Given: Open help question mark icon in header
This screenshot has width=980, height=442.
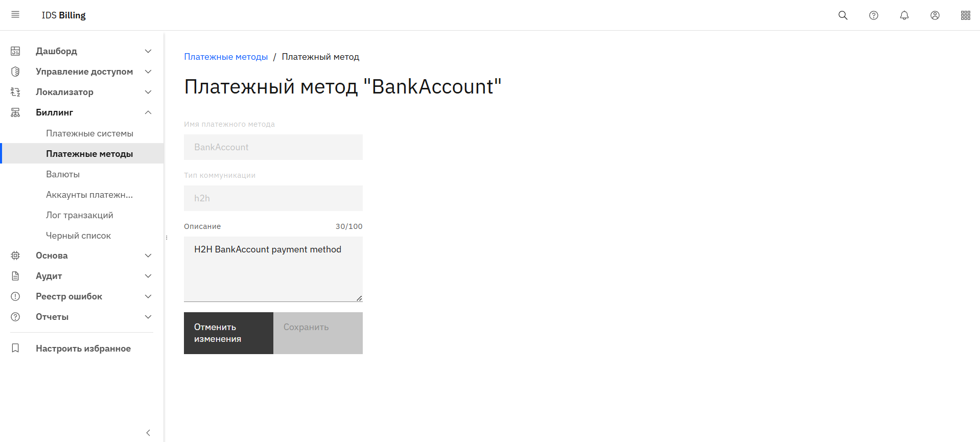Looking at the screenshot, I should click(874, 15).
